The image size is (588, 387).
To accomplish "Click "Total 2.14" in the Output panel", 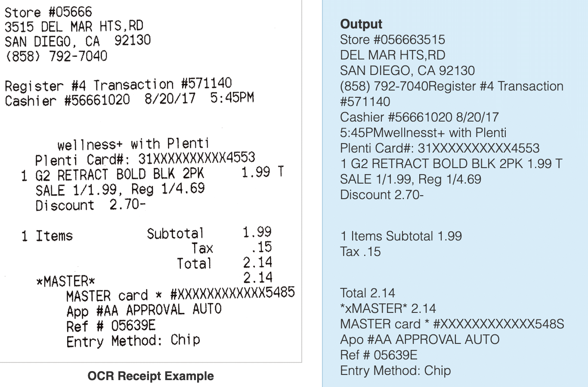I will (x=367, y=293).
